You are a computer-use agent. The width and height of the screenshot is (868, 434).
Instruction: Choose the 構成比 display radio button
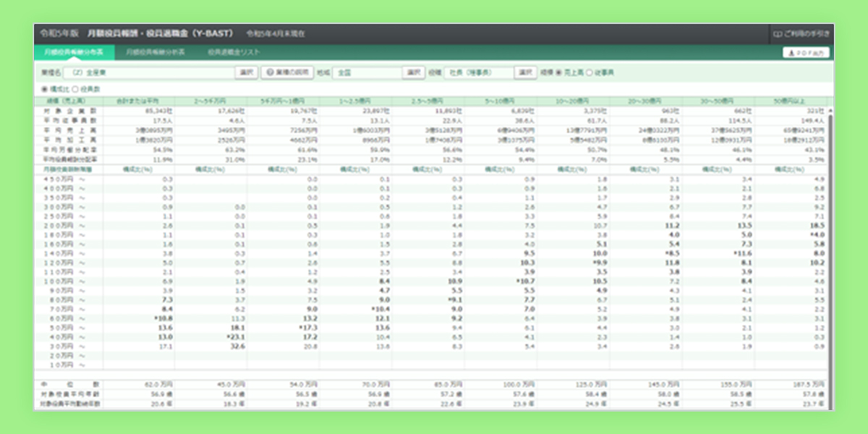click(x=45, y=89)
